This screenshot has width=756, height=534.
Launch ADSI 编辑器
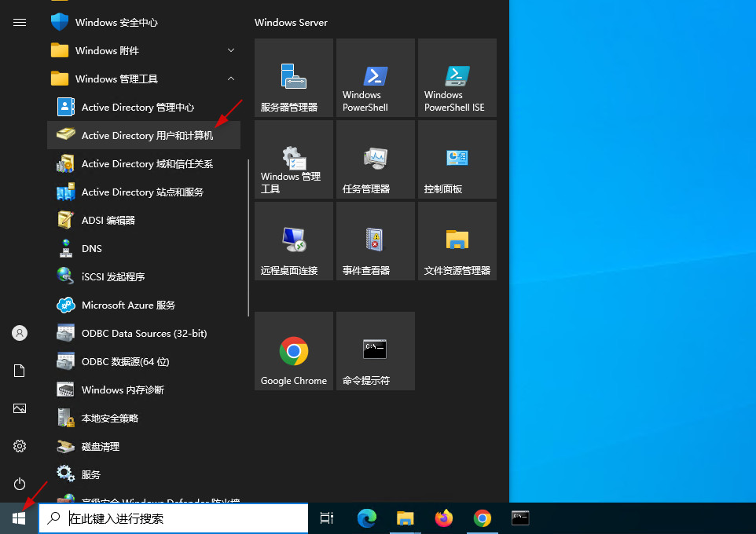144,220
